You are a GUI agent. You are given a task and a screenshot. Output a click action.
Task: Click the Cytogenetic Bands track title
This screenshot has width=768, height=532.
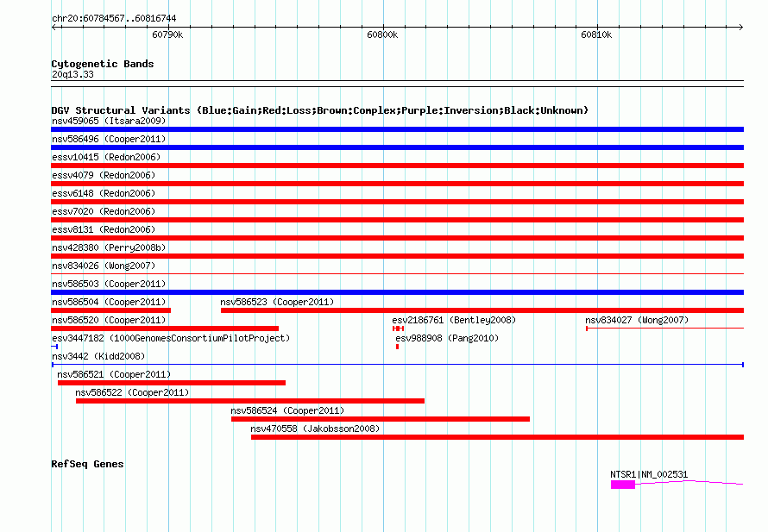tap(103, 64)
